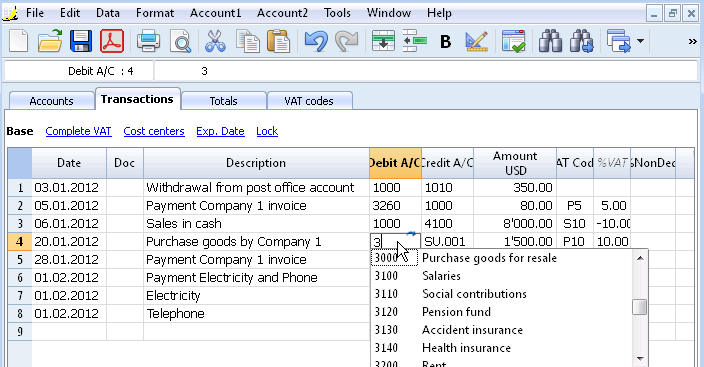Screen dimensions: 704x367
Task: Choose 3130 Accident insurance from list
Action: [x=502, y=330]
